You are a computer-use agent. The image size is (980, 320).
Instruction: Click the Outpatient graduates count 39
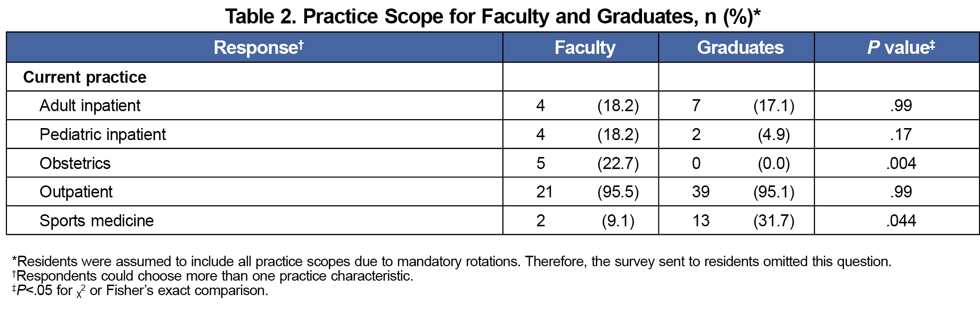700,192
